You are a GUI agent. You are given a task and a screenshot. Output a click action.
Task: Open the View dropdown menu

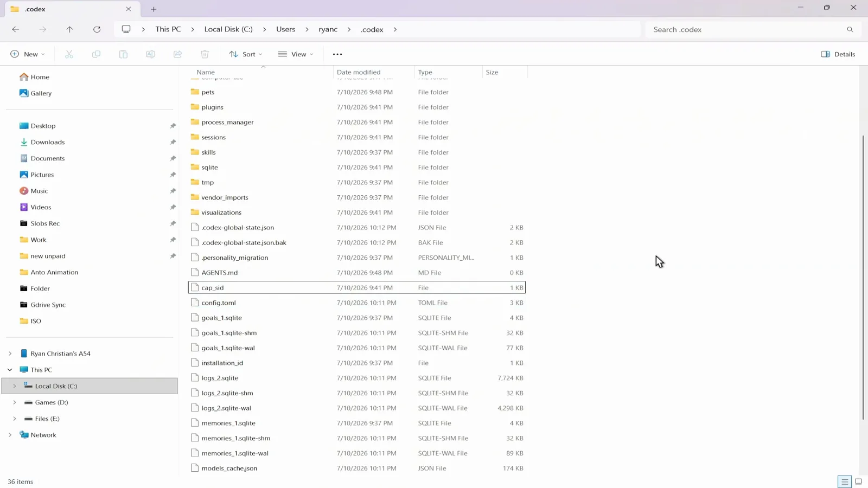[296, 54]
